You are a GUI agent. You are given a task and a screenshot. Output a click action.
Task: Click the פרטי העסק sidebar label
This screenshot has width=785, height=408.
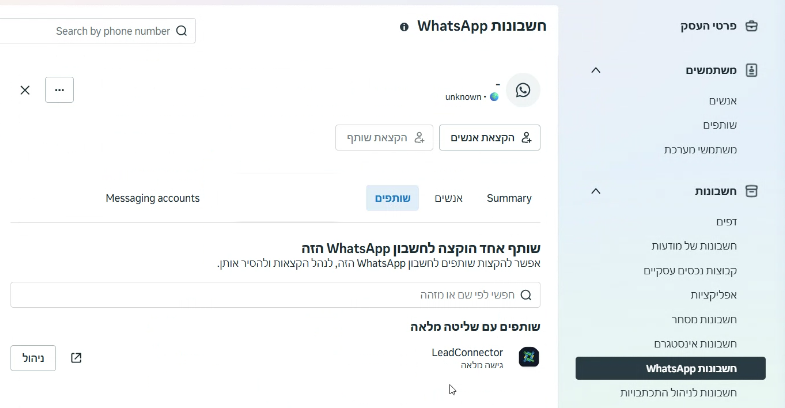tap(708, 26)
